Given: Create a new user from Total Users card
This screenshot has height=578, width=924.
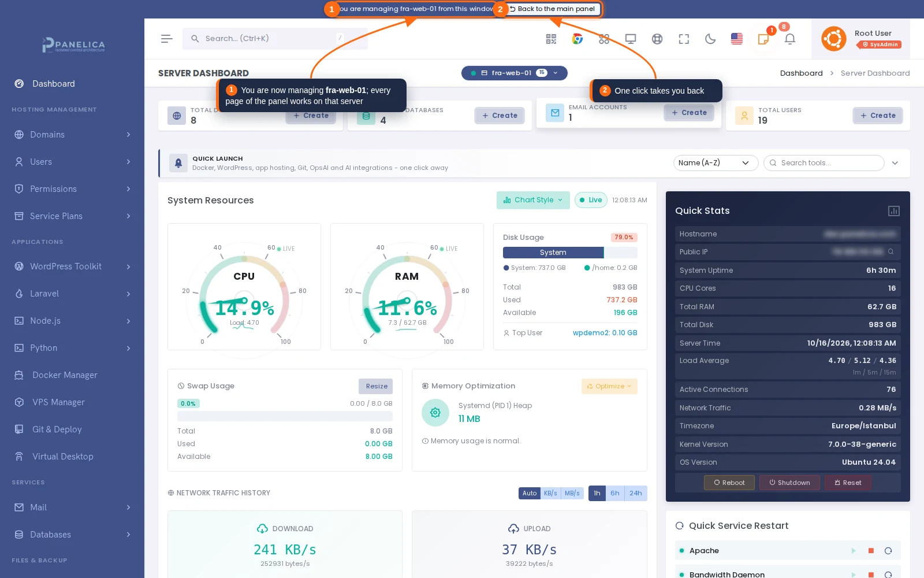Looking at the screenshot, I should [x=878, y=116].
